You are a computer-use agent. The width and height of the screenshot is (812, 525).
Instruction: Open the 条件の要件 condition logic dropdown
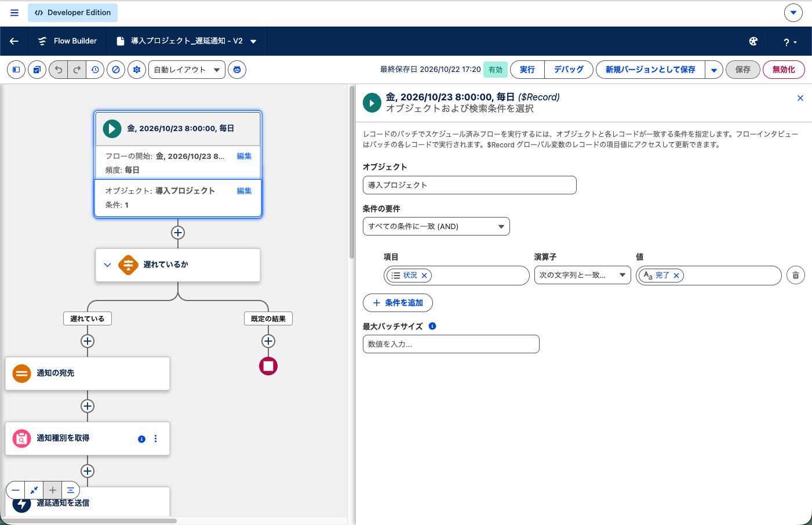tap(436, 226)
